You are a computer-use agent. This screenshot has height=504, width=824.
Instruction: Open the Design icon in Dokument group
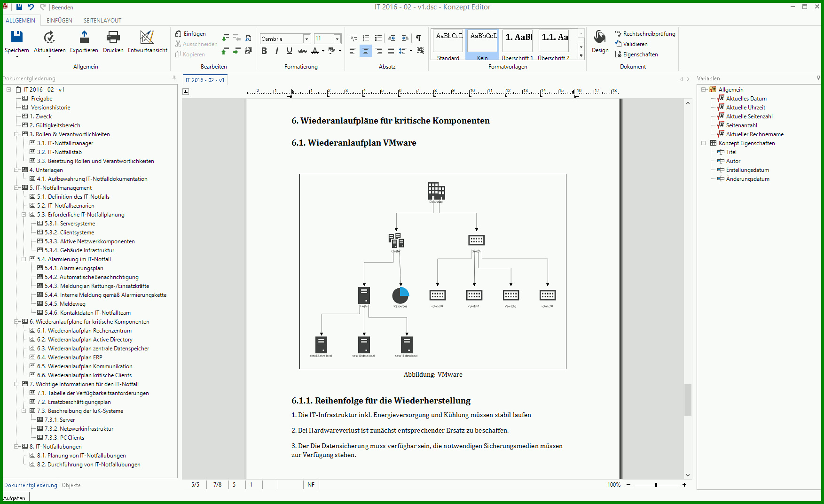coord(600,37)
